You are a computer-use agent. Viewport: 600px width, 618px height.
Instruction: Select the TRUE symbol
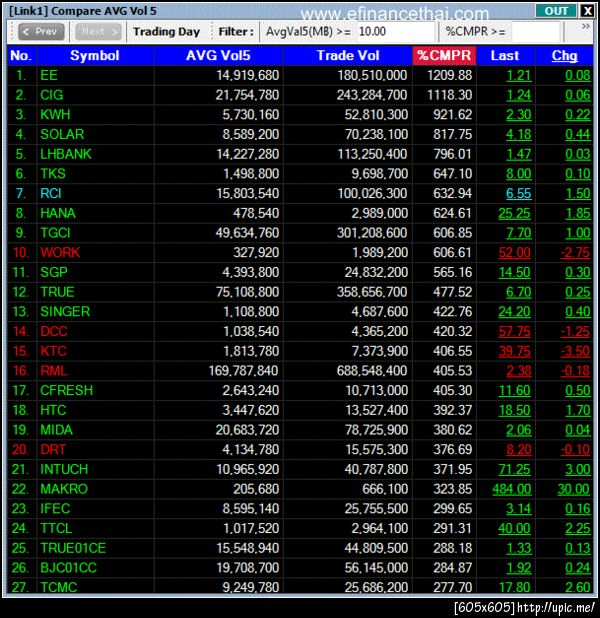57,292
